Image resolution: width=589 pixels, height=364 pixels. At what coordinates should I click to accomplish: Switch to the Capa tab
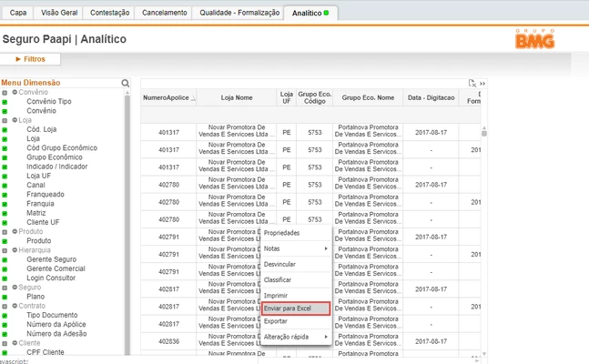click(18, 13)
